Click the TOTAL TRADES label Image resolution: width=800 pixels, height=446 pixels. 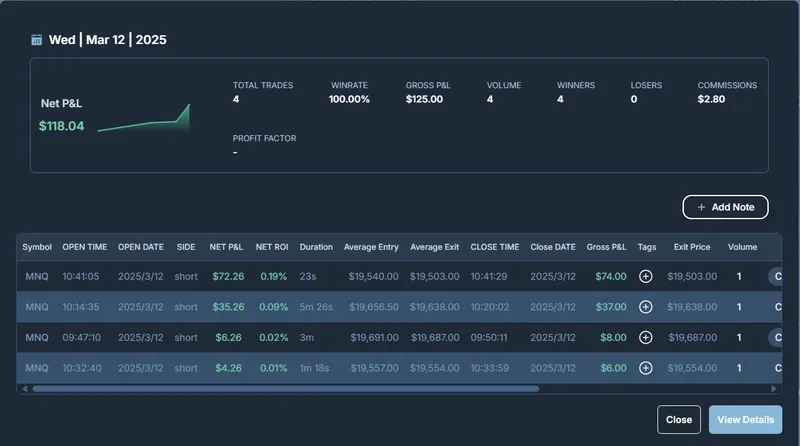tap(263, 85)
